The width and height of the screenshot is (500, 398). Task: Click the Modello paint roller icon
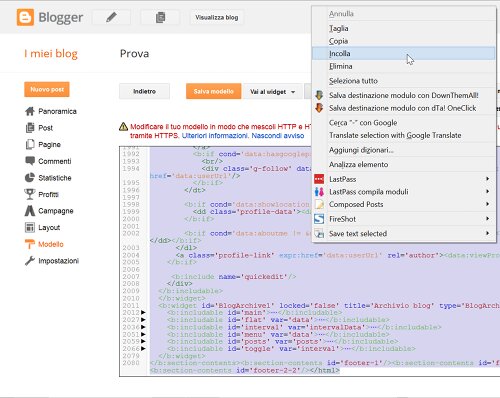click(x=30, y=244)
